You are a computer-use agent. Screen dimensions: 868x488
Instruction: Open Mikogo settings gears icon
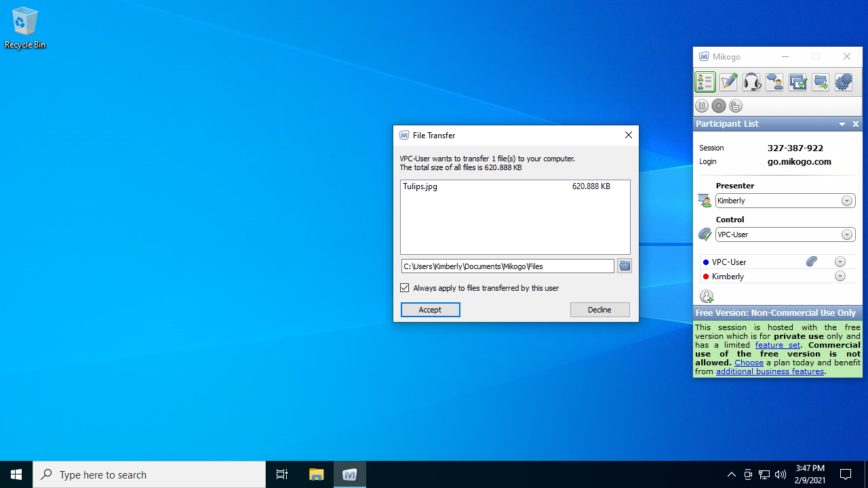pyautogui.click(x=844, y=82)
